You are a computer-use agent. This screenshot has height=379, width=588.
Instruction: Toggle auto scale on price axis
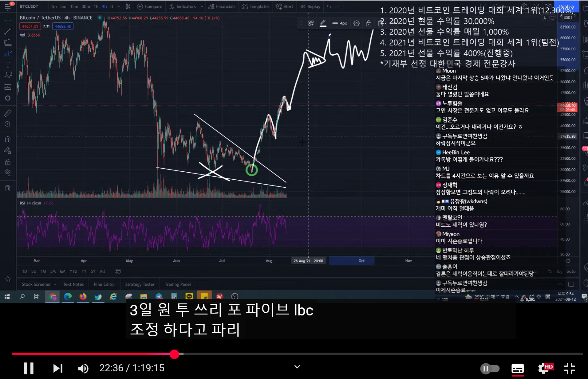click(571, 271)
